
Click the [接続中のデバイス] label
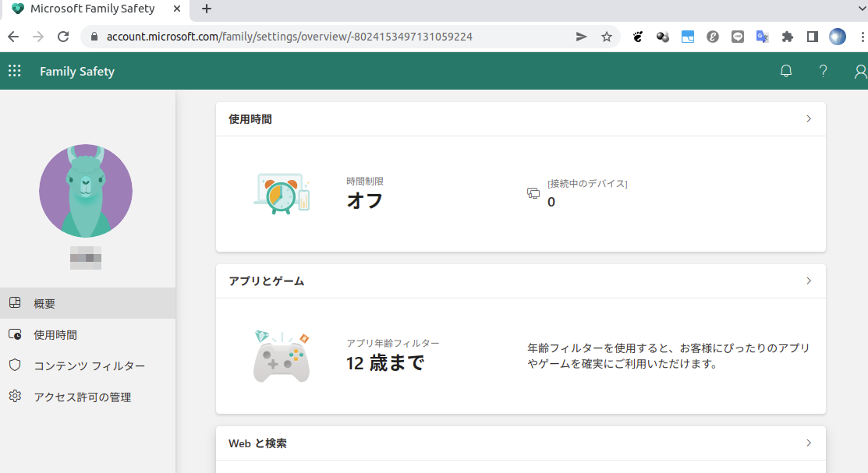pos(587,184)
